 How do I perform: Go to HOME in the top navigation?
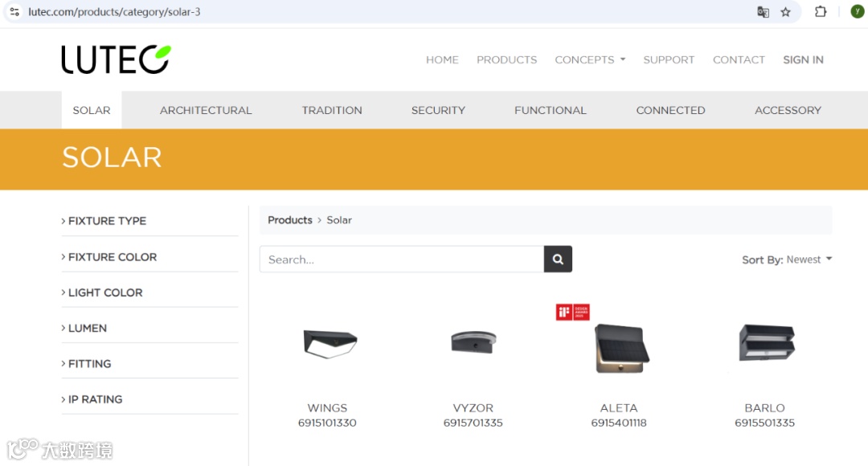tap(442, 59)
